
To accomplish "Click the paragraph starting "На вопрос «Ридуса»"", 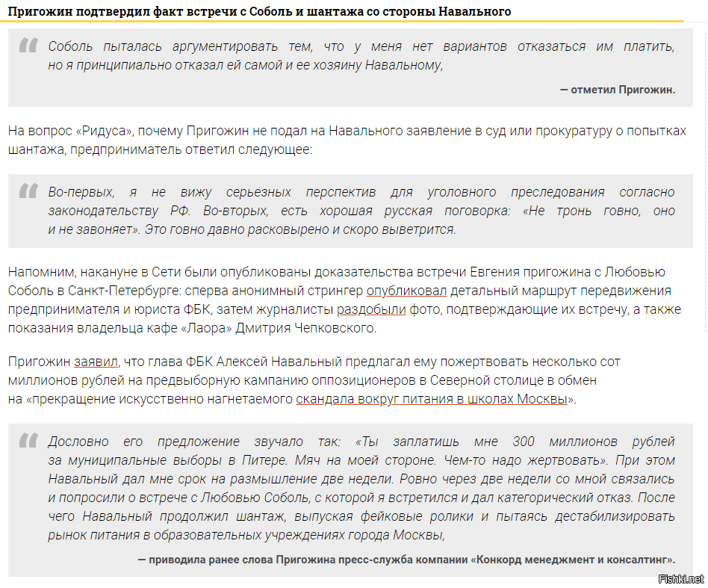I will [x=347, y=140].
